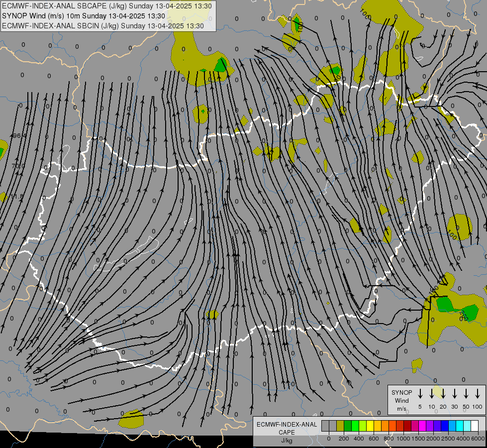Click the SBCAPE title line at top
This screenshot has height=448, width=487.
[107, 6]
